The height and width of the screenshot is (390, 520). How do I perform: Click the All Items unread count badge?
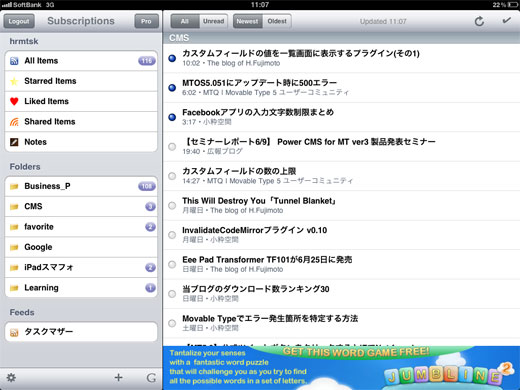pos(147,61)
